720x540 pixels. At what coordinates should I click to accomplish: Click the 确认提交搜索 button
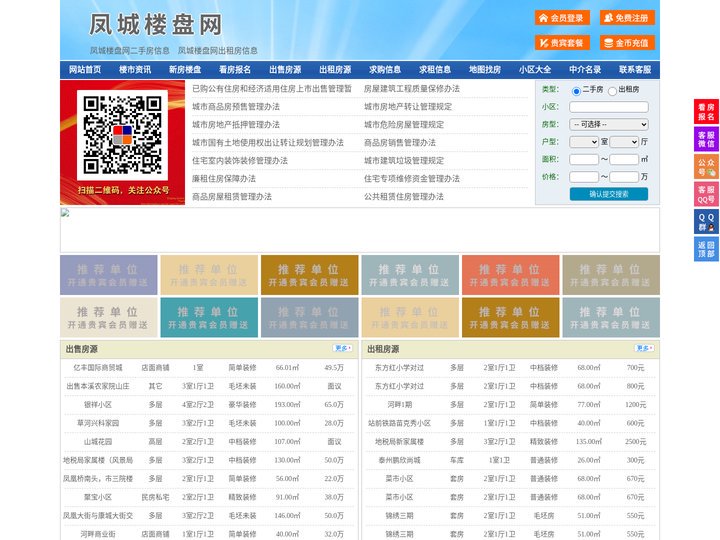pyautogui.click(x=609, y=194)
